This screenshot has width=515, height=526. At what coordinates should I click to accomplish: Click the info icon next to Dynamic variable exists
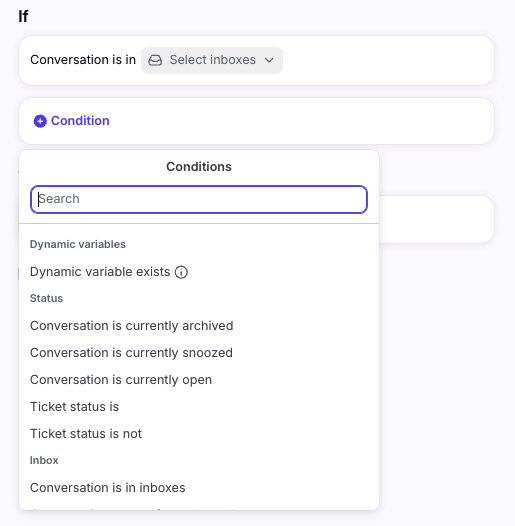click(181, 272)
